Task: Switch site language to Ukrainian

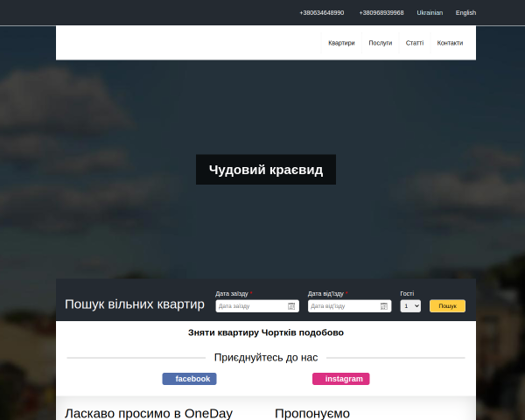Action: 430,13
